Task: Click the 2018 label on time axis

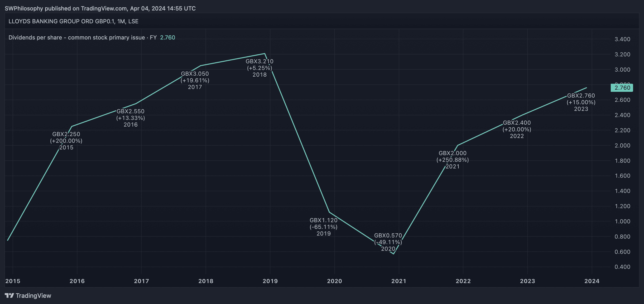Action: coord(206,281)
